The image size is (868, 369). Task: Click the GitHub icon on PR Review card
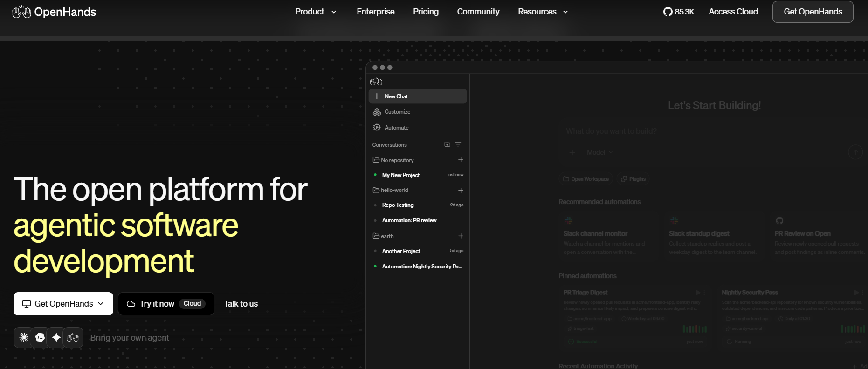pyautogui.click(x=779, y=220)
